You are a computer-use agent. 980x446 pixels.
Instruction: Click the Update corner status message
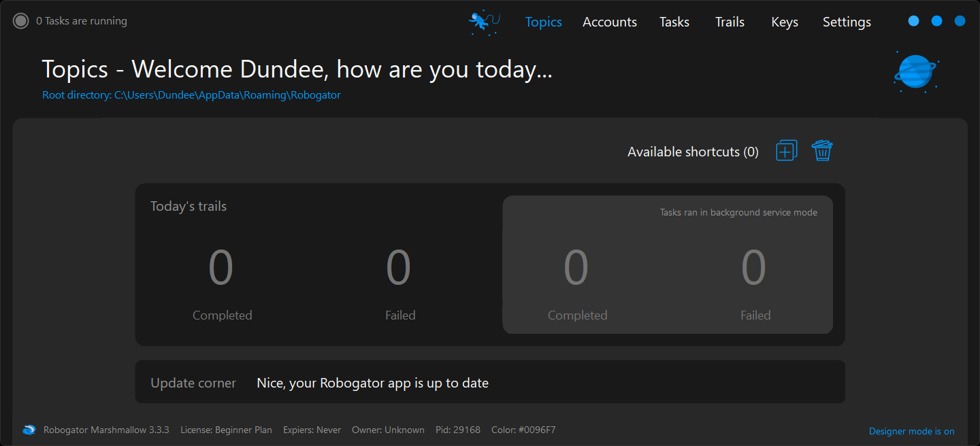point(372,383)
